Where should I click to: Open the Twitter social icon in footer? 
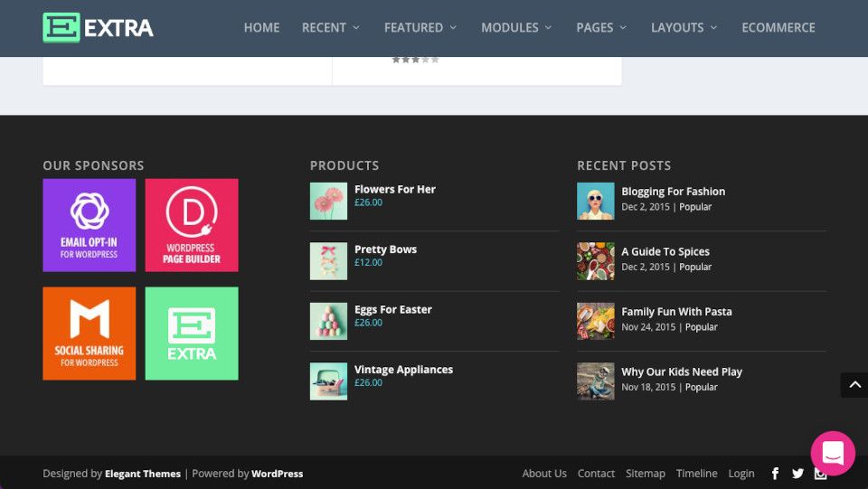[797, 474]
